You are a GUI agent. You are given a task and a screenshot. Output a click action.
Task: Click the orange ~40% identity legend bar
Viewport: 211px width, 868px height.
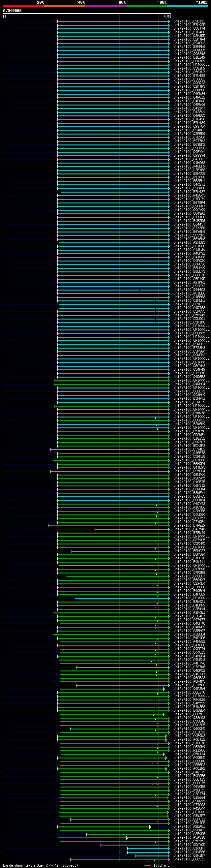tap(65, 6)
